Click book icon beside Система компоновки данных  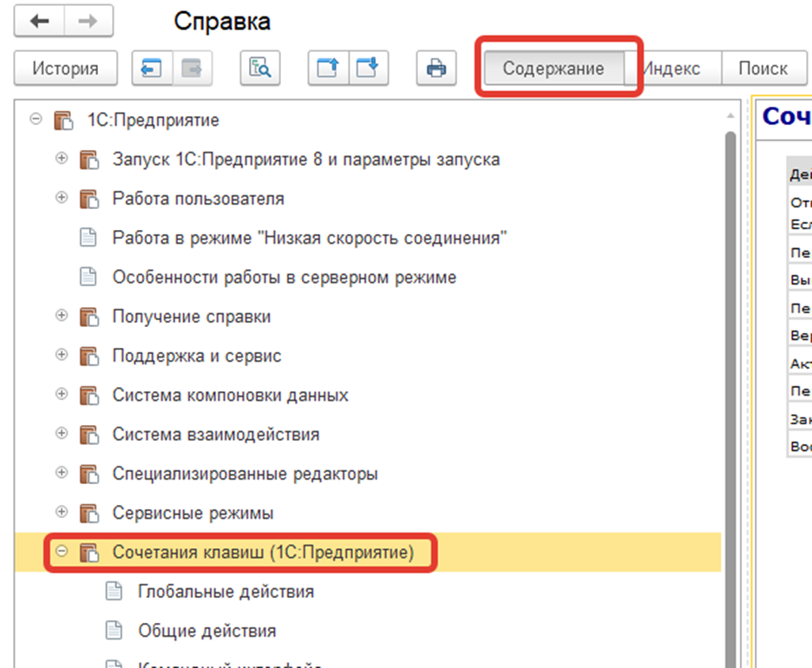click(89, 395)
